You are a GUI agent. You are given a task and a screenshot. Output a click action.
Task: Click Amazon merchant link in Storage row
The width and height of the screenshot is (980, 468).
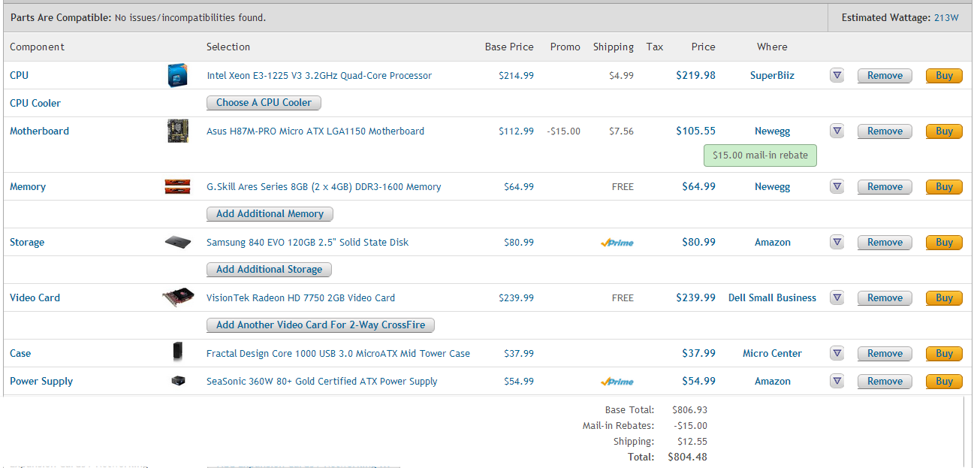[772, 242]
